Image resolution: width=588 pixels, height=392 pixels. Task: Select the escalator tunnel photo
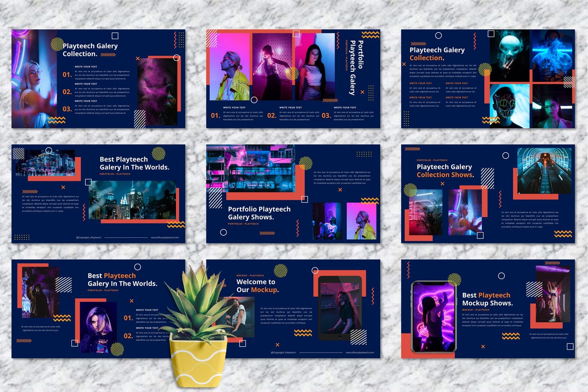544,170
